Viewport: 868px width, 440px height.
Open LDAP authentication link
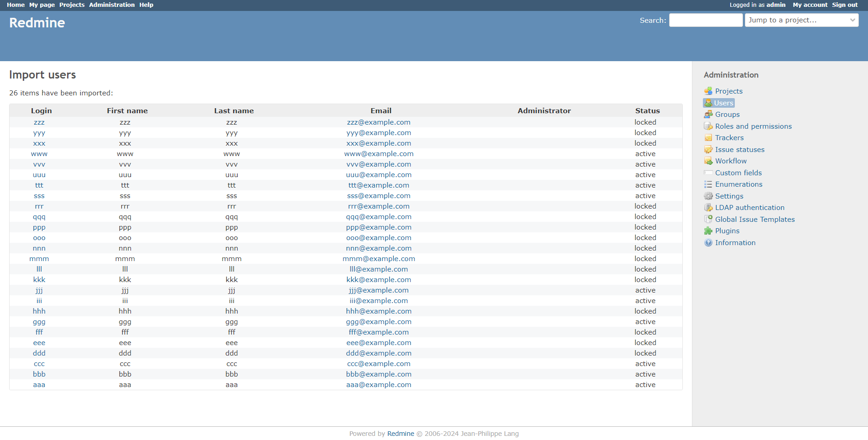click(x=750, y=208)
